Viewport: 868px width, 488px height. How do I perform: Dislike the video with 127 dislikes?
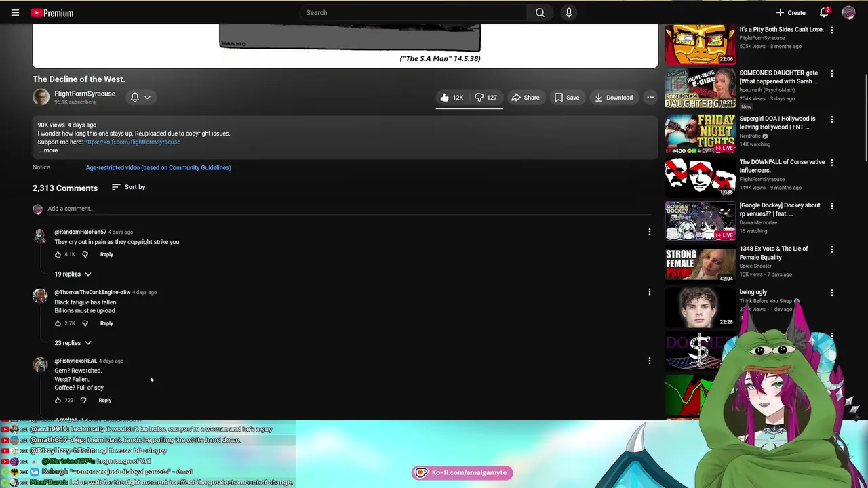click(x=486, y=98)
